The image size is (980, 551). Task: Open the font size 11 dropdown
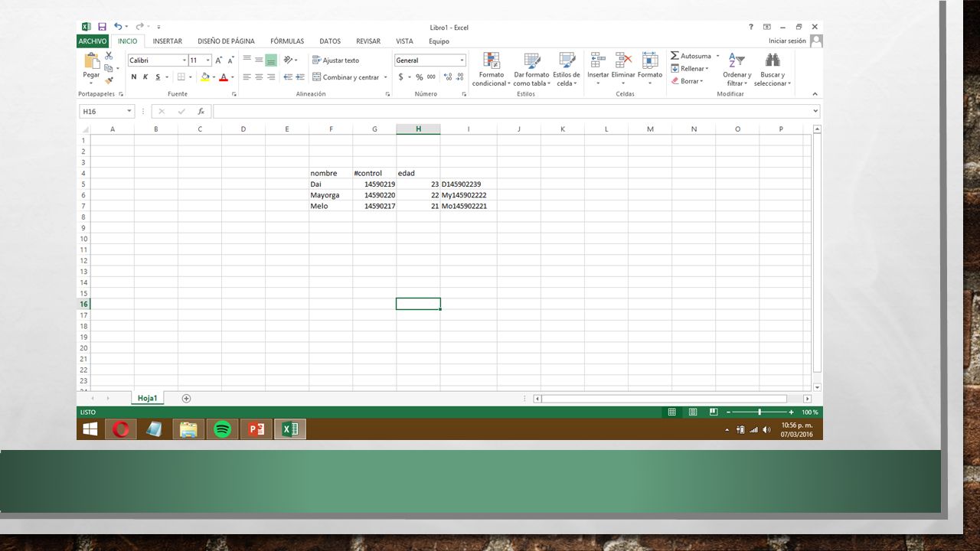tap(207, 60)
